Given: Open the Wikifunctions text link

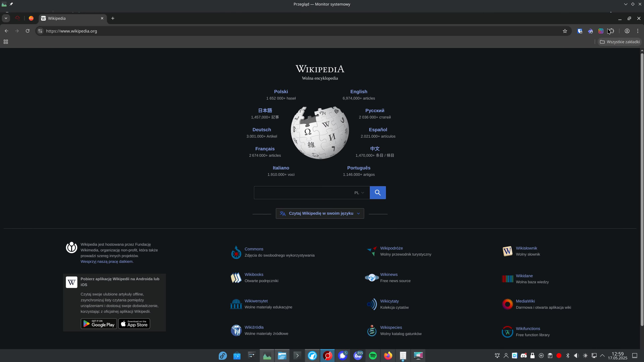Looking at the screenshot, I should [x=528, y=328].
